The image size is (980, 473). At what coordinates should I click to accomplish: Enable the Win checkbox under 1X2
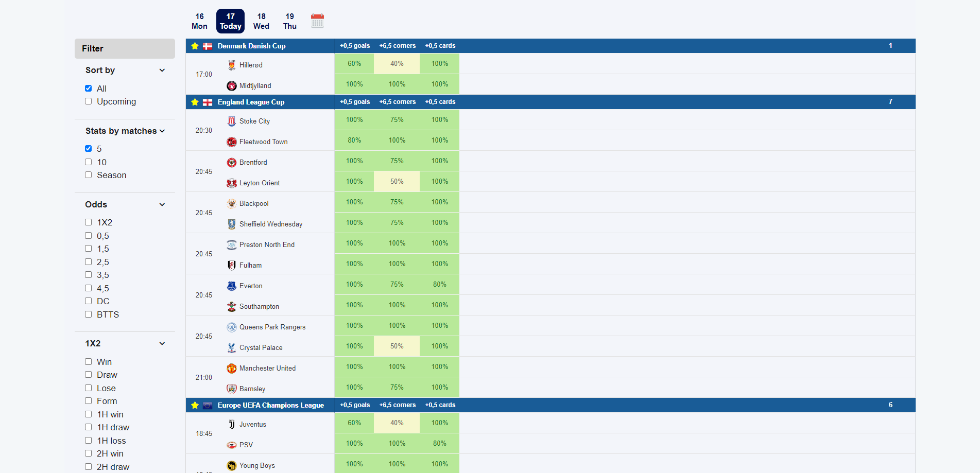[x=89, y=362]
